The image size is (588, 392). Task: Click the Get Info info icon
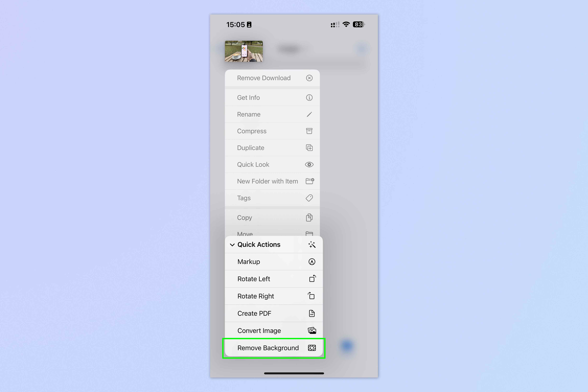[309, 97]
